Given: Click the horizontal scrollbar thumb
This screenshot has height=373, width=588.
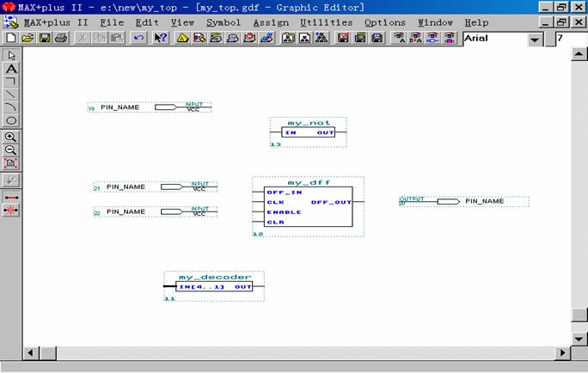Looking at the screenshot, I should [x=47, y=352].
